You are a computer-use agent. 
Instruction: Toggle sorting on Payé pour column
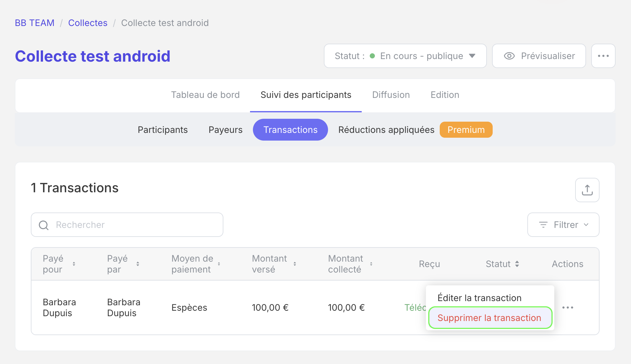click(74, 264)
